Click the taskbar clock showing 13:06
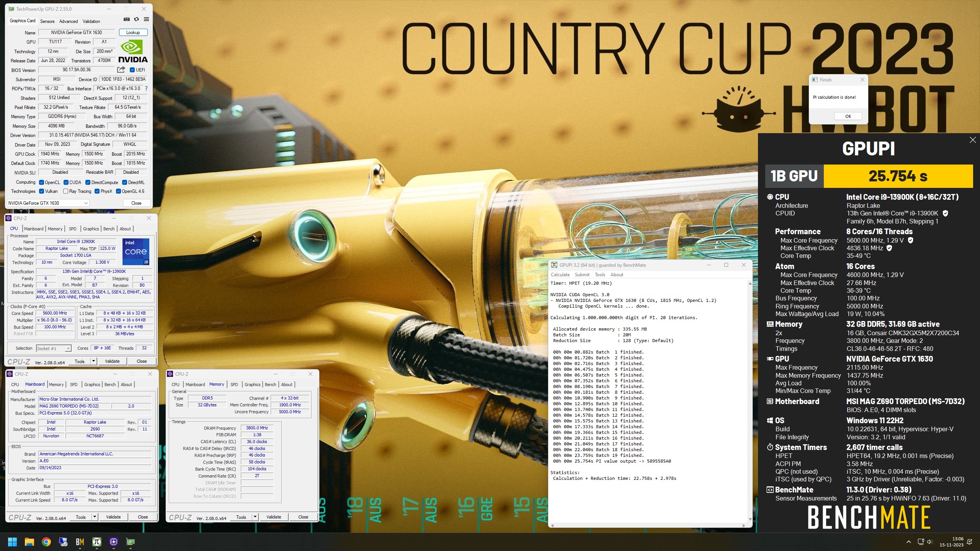This screenshot has height=551, width=980. click(952, 542)
